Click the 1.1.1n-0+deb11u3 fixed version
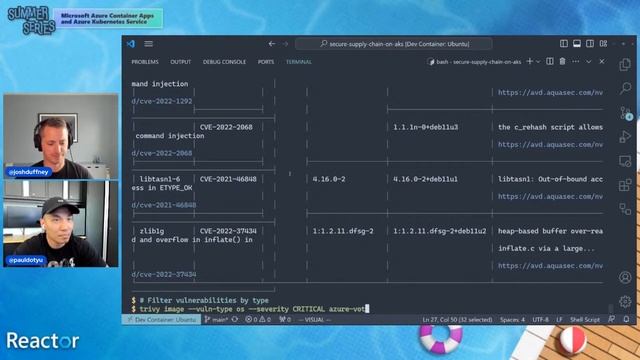 pyautogui.click(x=425, y=127)
